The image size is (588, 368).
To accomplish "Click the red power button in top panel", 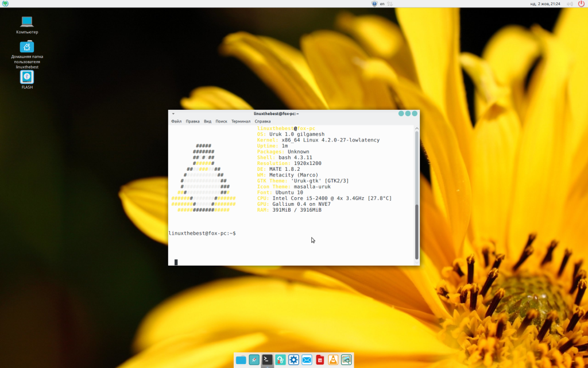I will [x=581, y=3].
